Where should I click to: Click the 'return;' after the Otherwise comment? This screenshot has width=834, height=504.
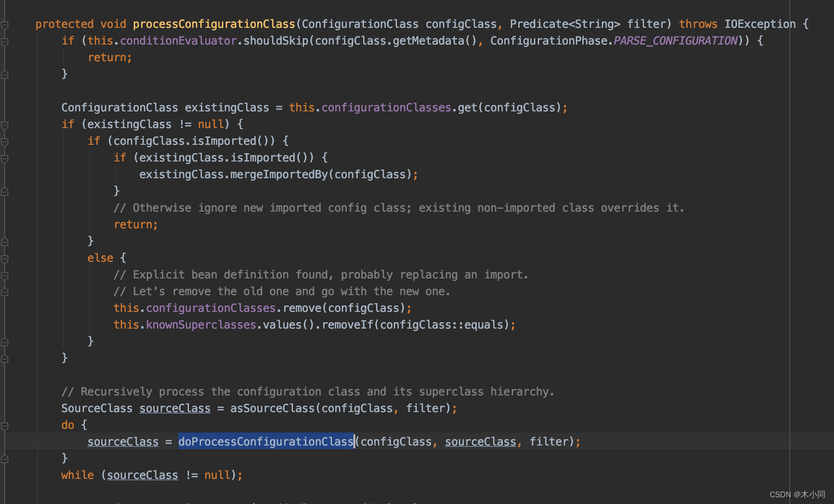136,224
